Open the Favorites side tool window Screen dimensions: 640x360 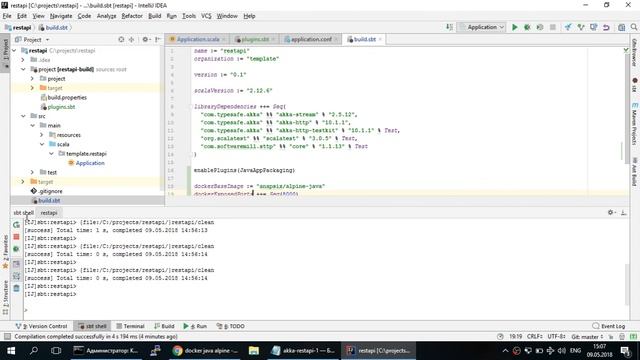(5, 251)
